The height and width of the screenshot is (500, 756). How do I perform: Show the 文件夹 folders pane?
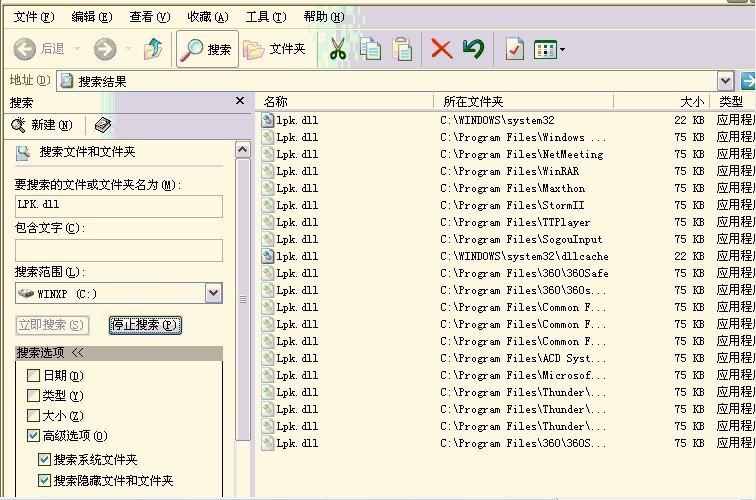pos(275,49)
